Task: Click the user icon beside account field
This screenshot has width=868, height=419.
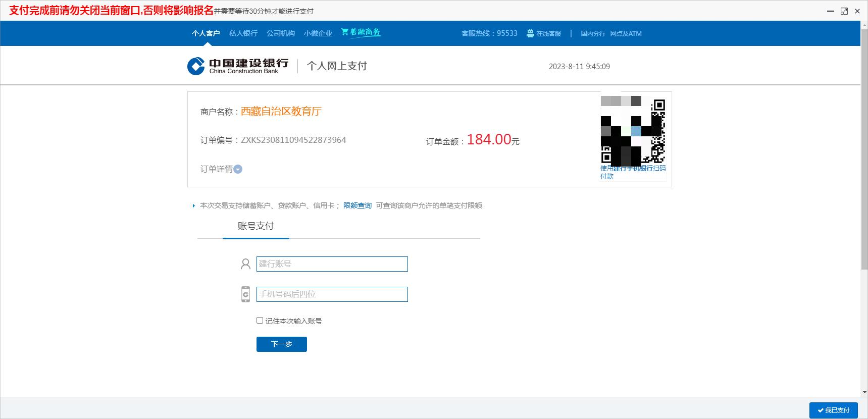Action: pos(245,264)
